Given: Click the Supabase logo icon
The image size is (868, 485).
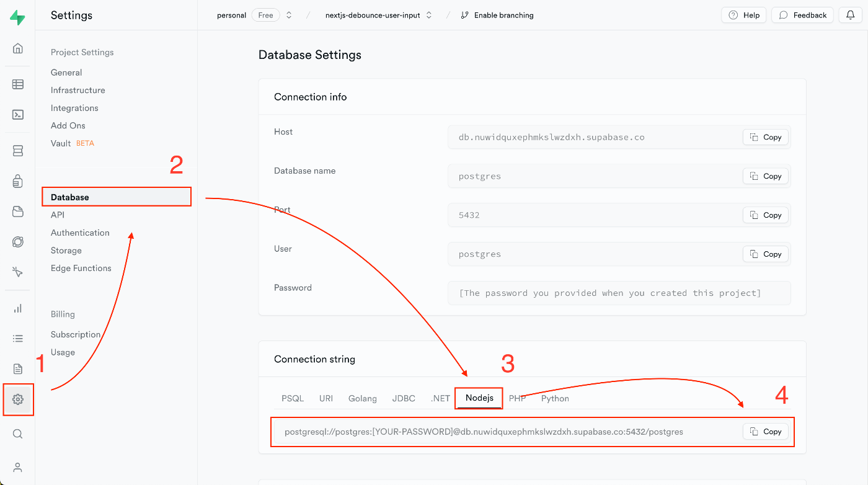Looking at the screenshot, I should [x=18, y=17].
